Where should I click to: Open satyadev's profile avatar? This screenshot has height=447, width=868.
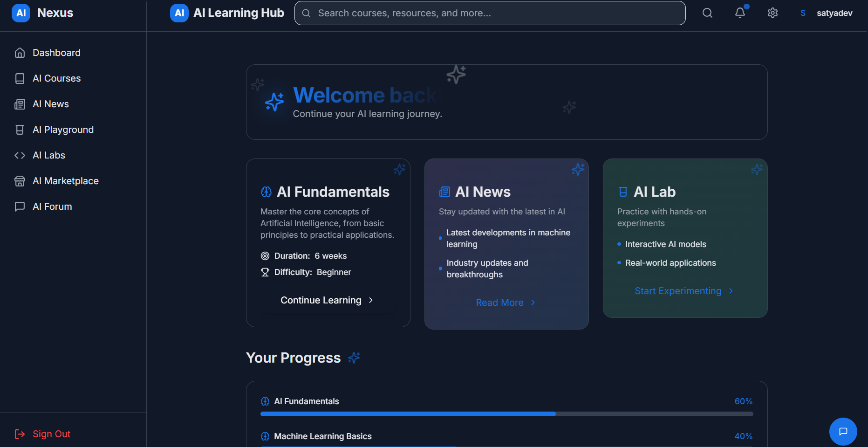(802, 13)
